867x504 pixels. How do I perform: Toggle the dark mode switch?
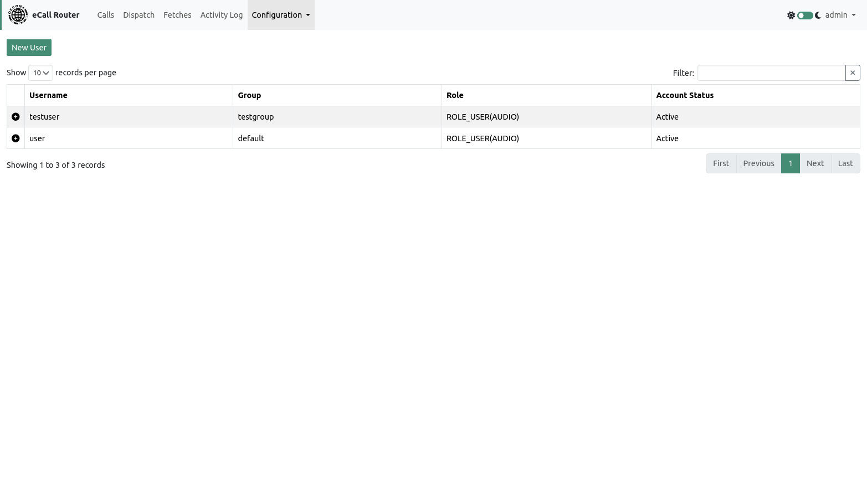(804, 16)
